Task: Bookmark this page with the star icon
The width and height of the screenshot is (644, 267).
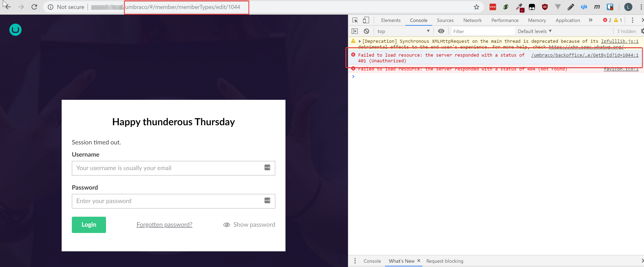Action: (477, 7)
